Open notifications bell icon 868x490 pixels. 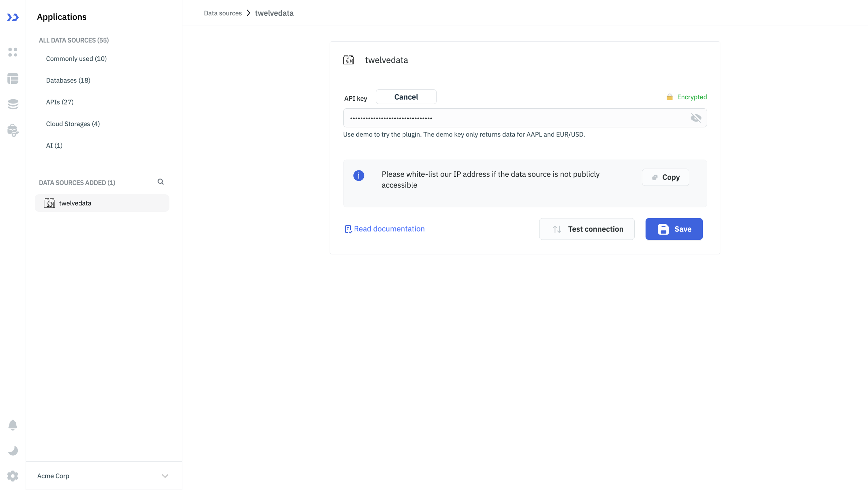pos(13,425)
